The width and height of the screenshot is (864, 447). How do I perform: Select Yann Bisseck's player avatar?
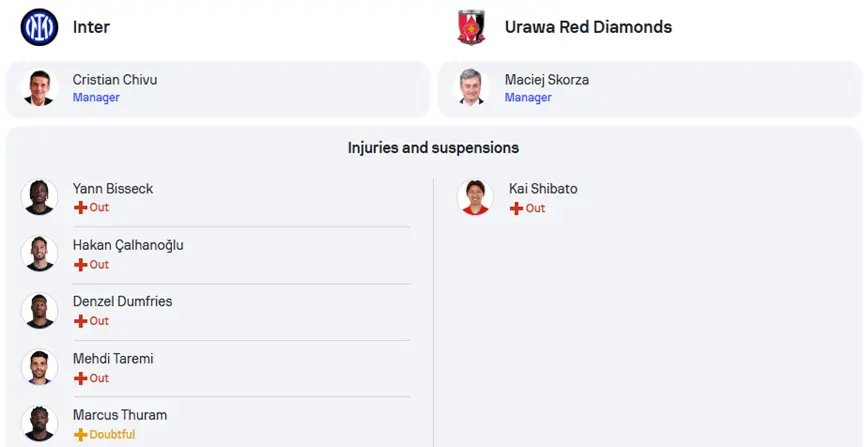pos(39,197)
